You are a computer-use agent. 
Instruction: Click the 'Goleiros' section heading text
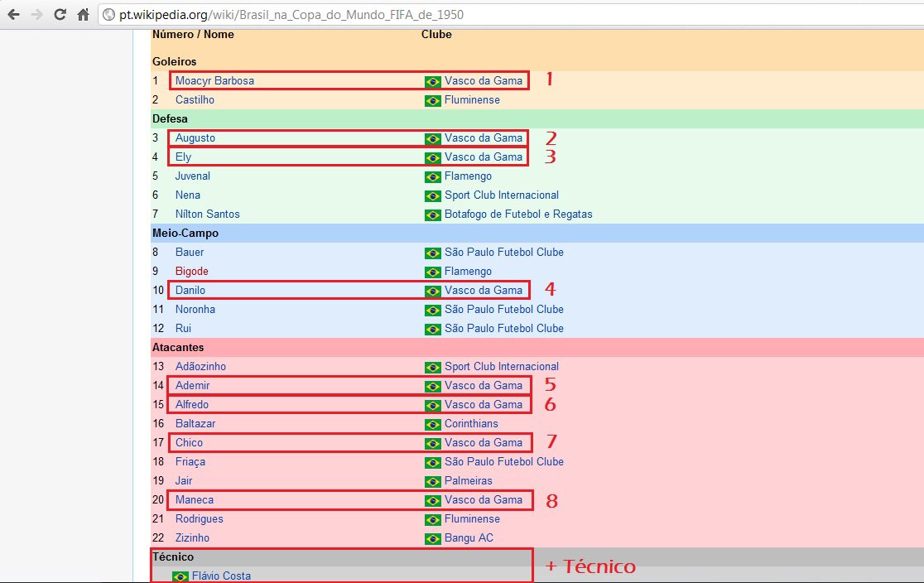[x=175, y=61]
